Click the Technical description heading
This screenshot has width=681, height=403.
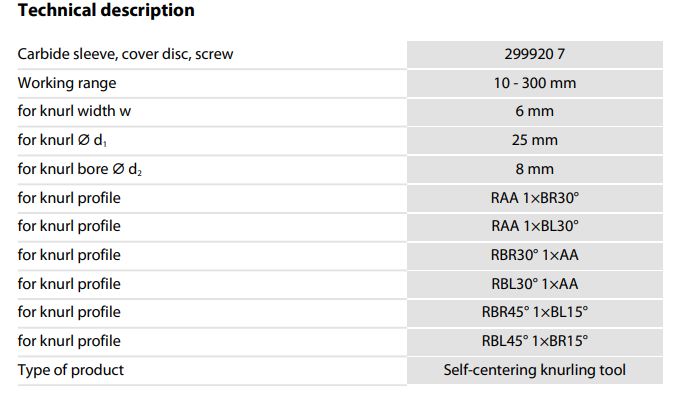(x=106, y=11)
